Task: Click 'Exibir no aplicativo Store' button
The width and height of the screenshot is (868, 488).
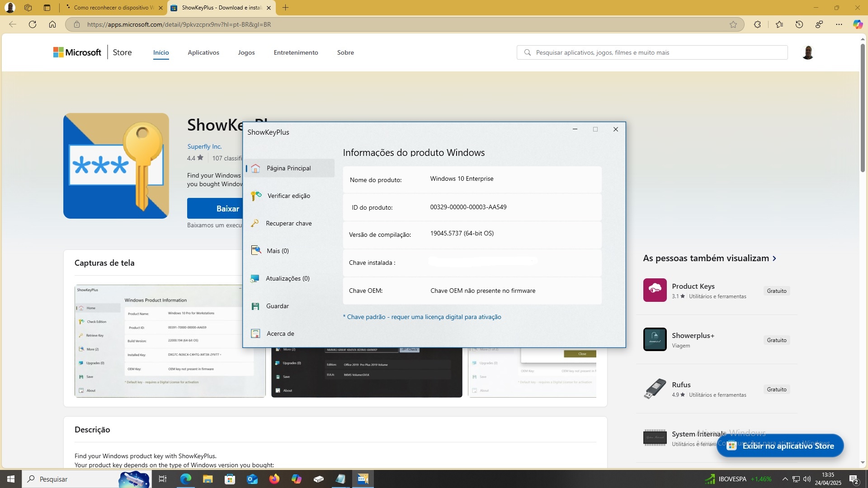Action: [780, 446]
